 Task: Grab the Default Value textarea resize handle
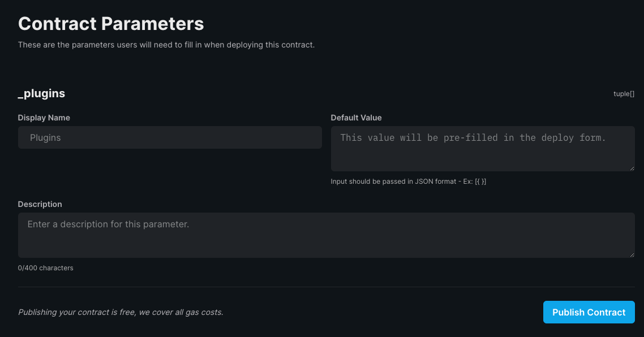(x=632, y=168)
